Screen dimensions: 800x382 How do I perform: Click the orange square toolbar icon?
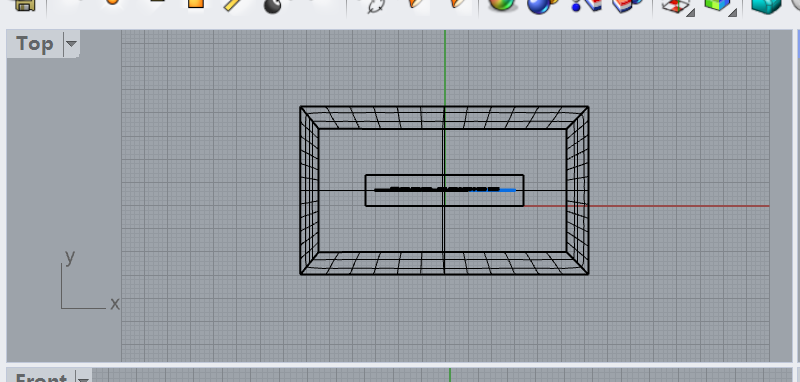pyautogui.click(x=196, y=4)
